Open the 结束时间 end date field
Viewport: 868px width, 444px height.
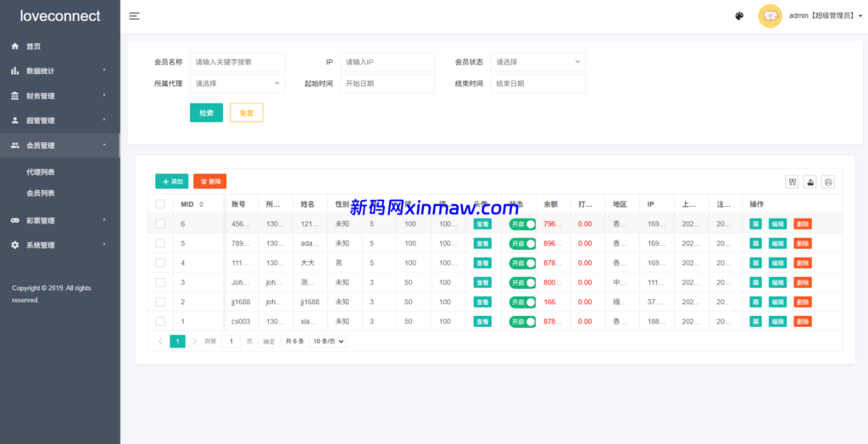(538, 84)
